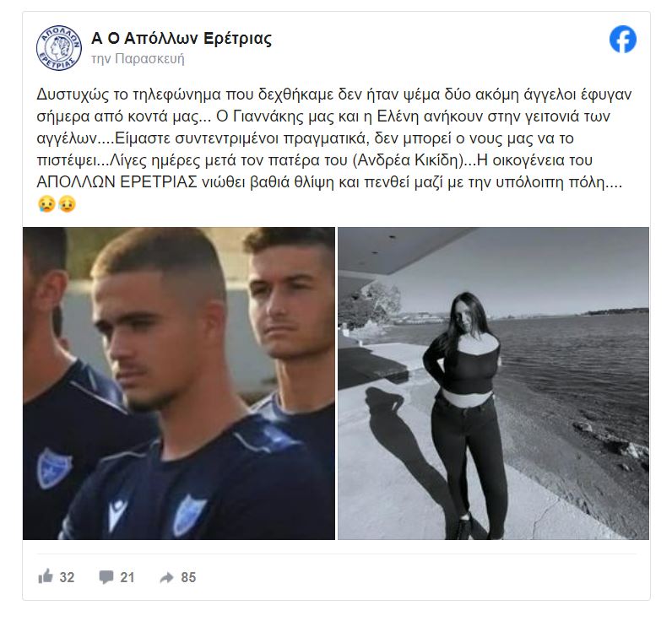
Task: Open the football players photo
Action: tap(179, 383)
